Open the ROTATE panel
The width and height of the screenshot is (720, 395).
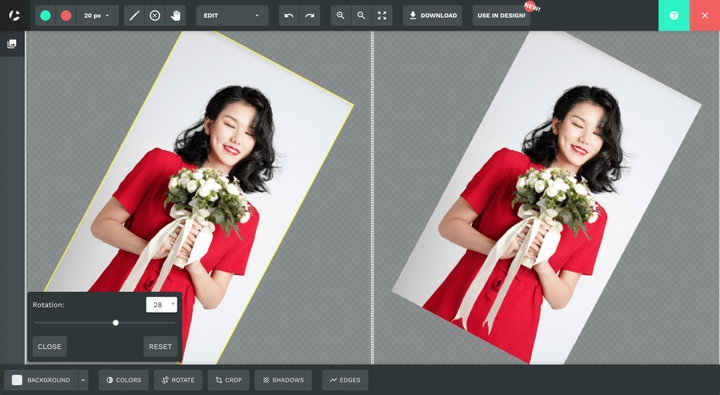(x=178, y=380)
